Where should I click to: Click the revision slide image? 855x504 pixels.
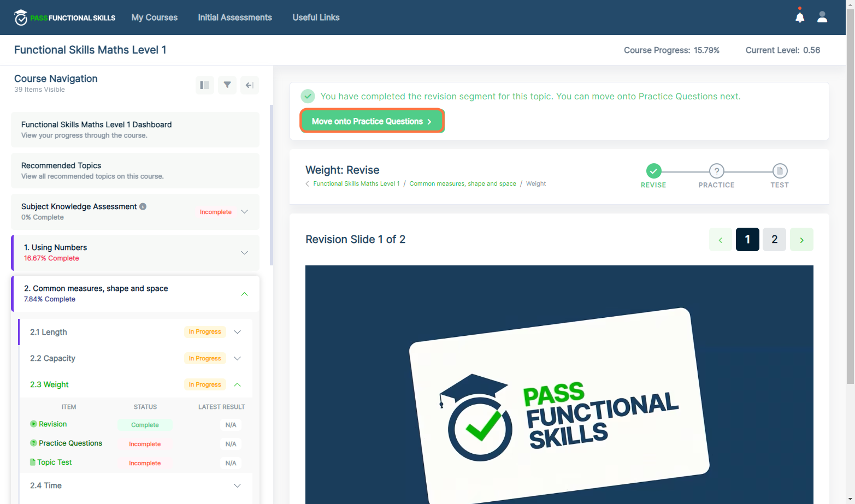[x=559, y=384]
